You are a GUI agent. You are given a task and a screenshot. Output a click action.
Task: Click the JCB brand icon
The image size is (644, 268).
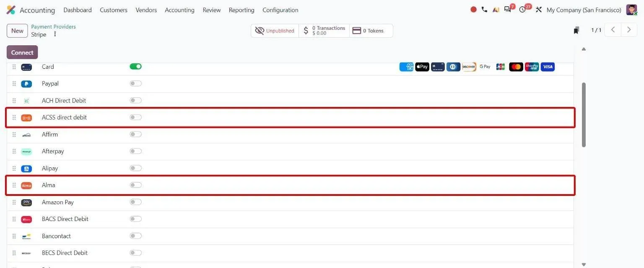[501, 67]
